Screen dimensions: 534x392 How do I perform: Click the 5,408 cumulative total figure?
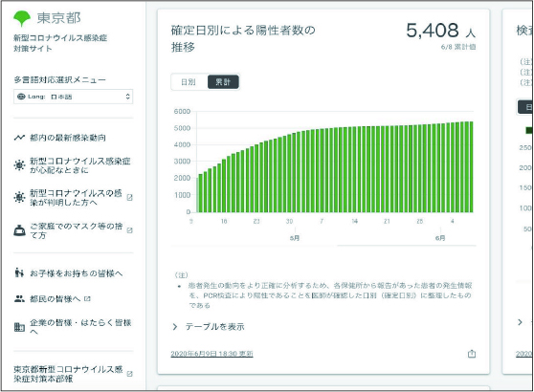pyautogui.click(x=433, y=31)
